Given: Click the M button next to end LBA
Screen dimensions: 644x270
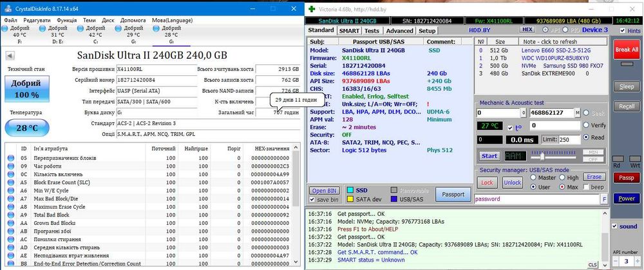Looking at the screenshot, I should (578, 113).
